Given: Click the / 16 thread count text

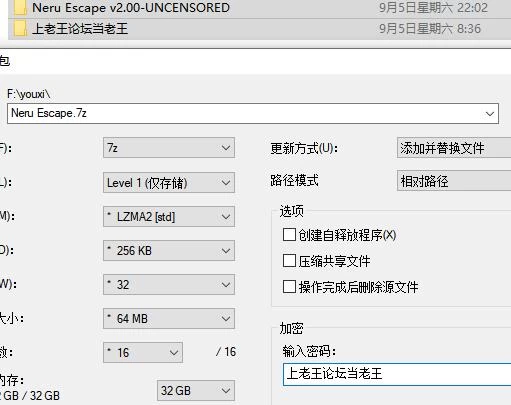Looking at the screenshot, I should (226, 352).
